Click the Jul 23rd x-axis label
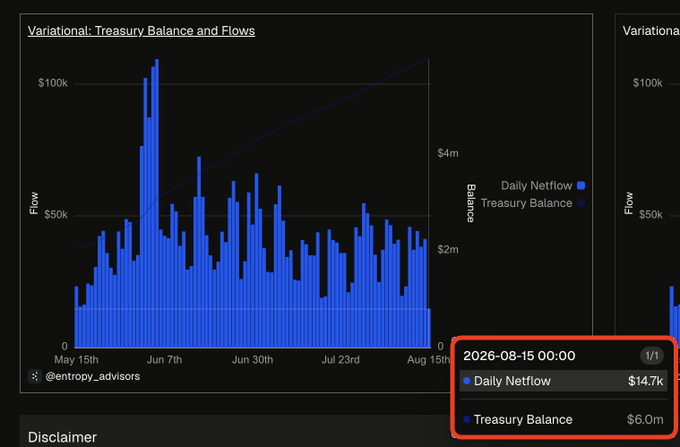 [340, 360]
